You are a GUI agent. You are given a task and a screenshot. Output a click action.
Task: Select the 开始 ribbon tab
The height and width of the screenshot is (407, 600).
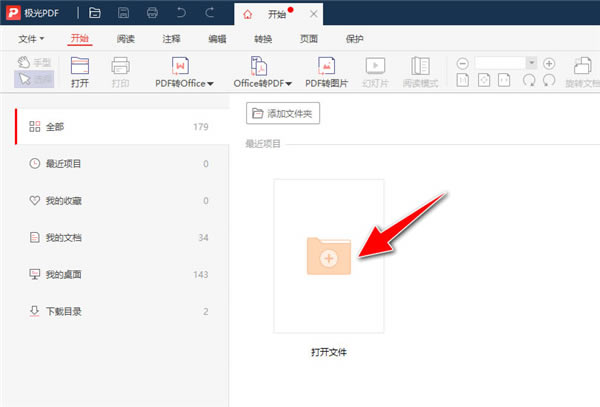tap(80, 39)
